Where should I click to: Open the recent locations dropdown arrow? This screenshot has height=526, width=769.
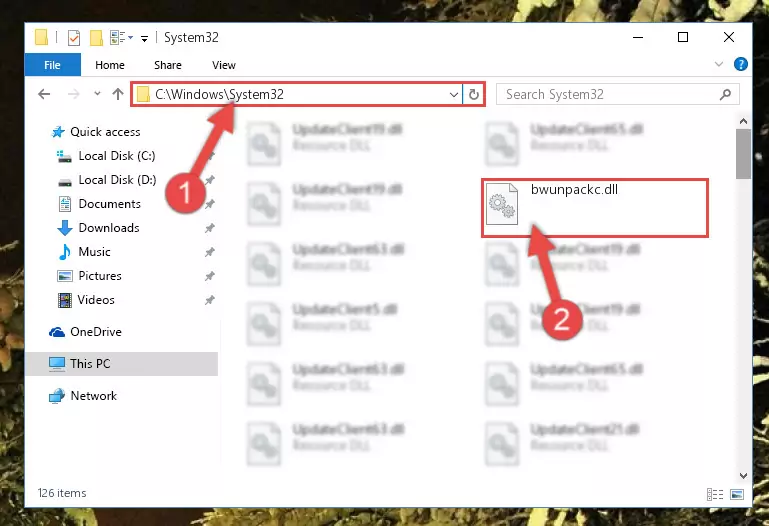coord(97,94)
